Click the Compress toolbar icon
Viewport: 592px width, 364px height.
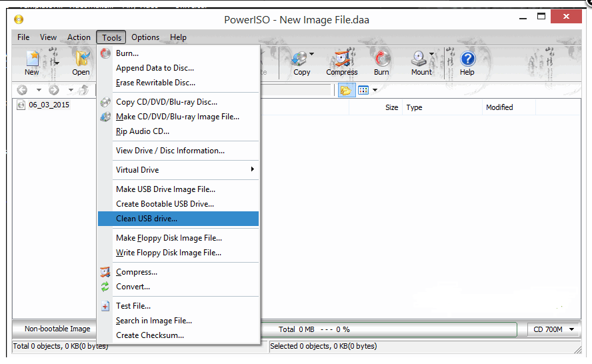point(343,59)
